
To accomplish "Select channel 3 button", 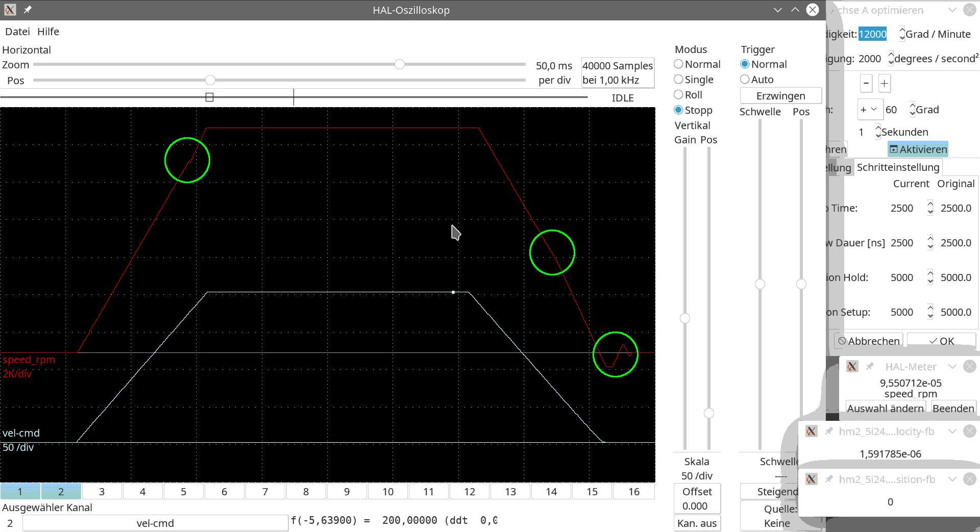I will (x=102, y=491).
